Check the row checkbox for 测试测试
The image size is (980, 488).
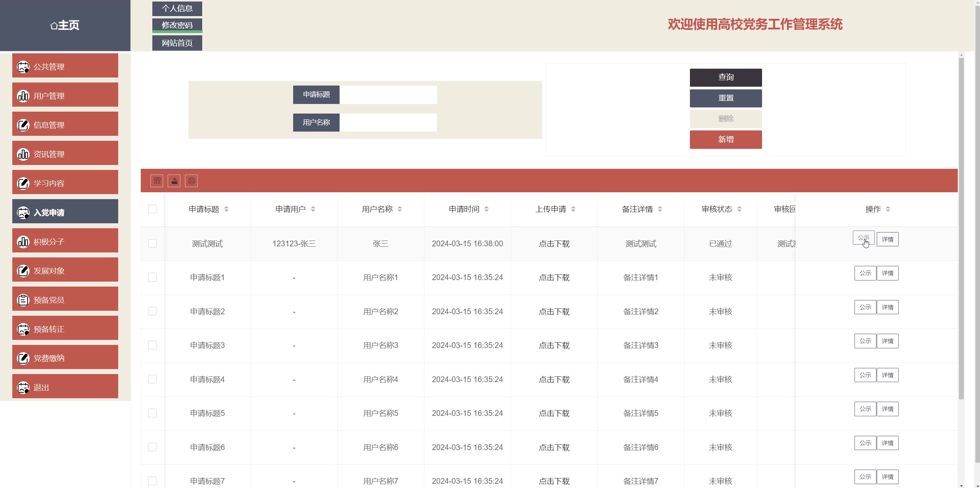[152, 243]
